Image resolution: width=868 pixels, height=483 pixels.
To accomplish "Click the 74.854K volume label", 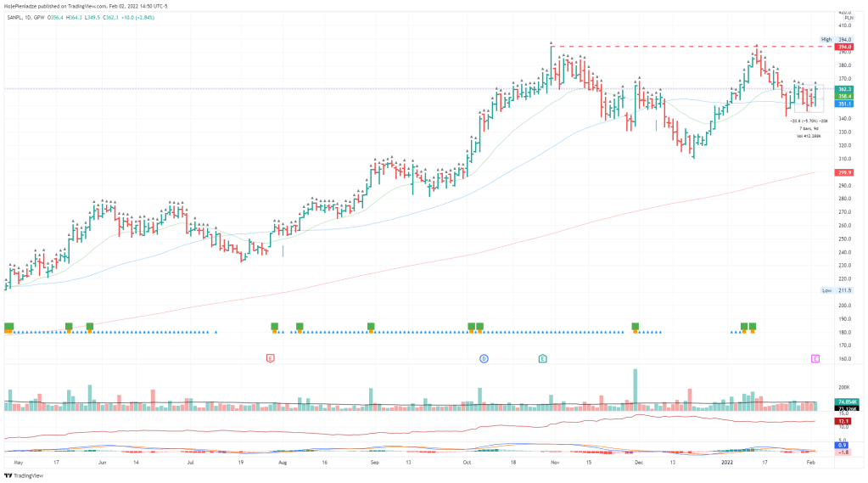I will [847, 402].
